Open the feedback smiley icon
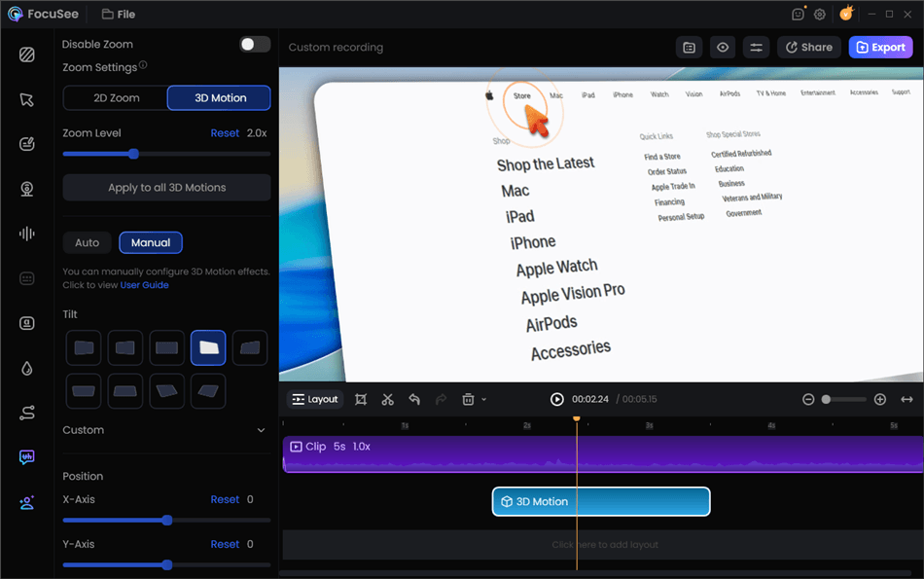Image resolution: width=924 pixels, height=579 pixels. 798,15
